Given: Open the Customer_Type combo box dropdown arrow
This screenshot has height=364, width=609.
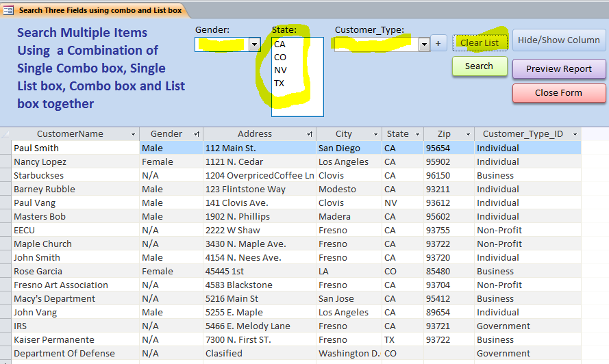Looking at the screenshot, I should point(424,44).
